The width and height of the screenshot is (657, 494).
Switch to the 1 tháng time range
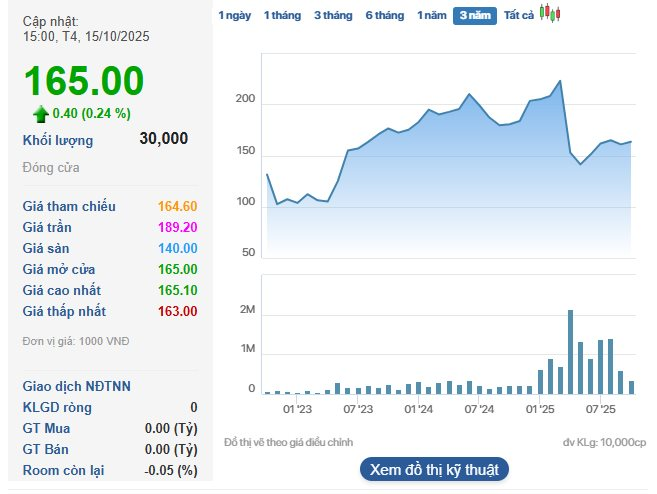click(282, 16)
